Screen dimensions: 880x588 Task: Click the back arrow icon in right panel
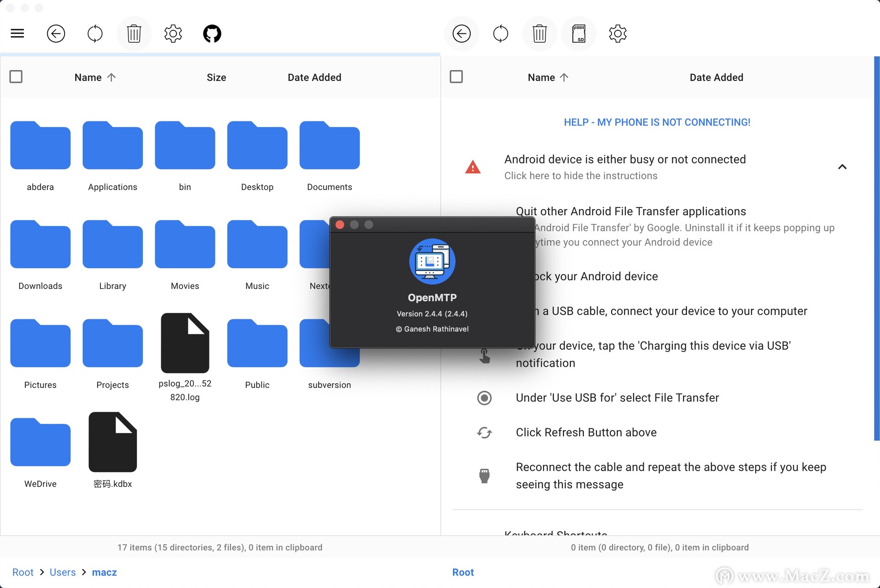click(x=462, y=33)
